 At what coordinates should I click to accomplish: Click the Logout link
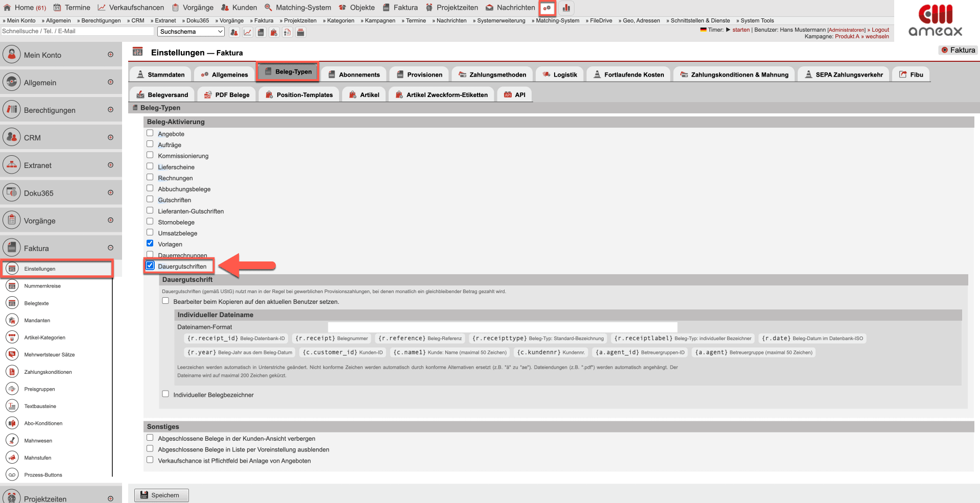point(880,30)
